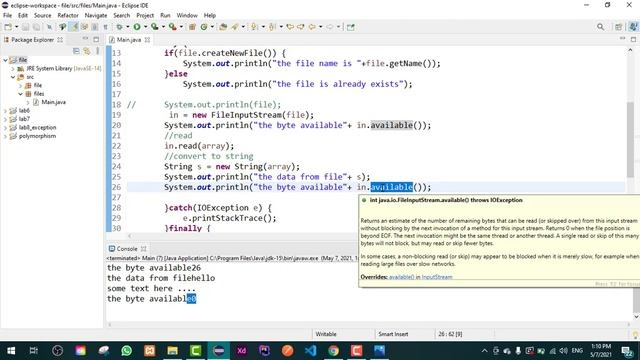Click the Java perspective icon
This screenshot has height=360, width=640.
(x=633, y=27)
